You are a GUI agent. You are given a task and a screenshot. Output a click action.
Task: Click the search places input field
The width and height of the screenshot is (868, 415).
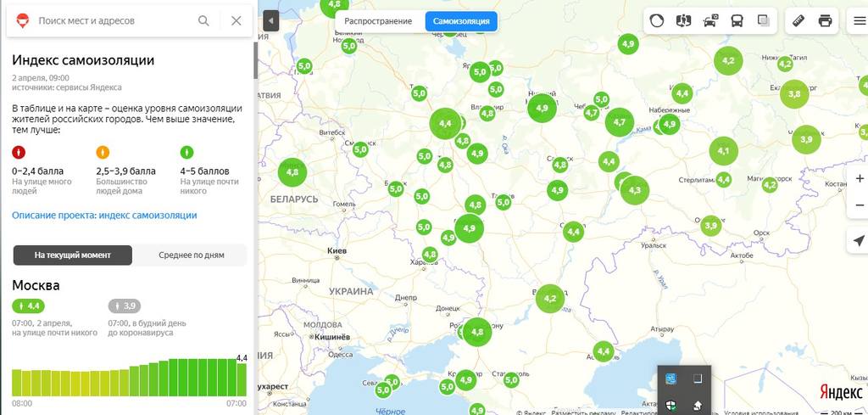(114, 21)
